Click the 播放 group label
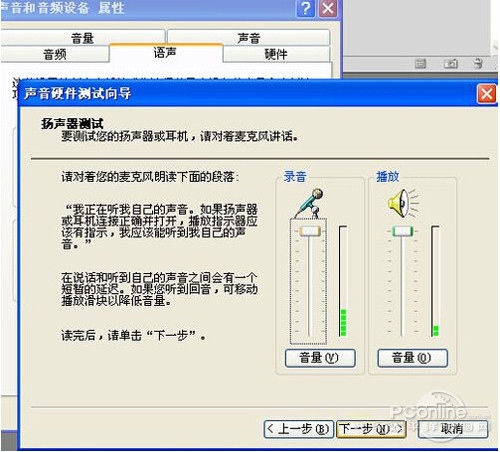Viewport: 500px width, 452px height. coord(387,176)
